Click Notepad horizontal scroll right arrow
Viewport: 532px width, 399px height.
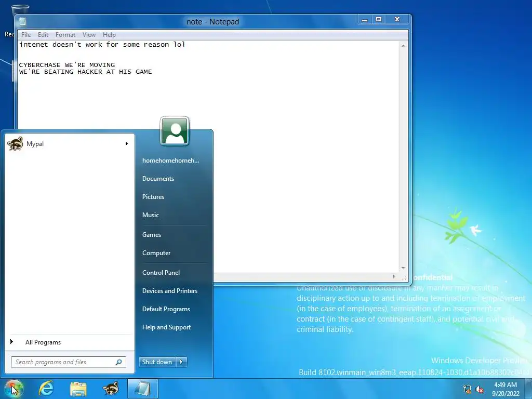pos(394,276)
